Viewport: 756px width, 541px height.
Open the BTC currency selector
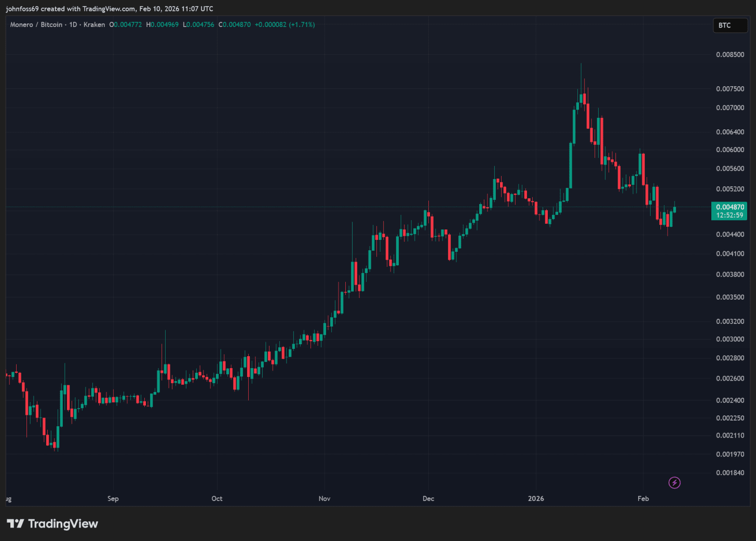730,25
